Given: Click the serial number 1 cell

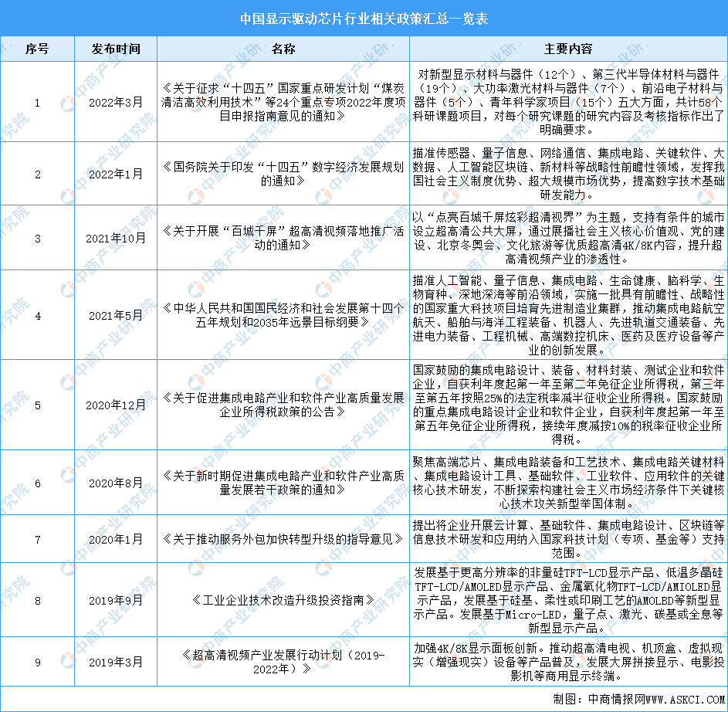Looking at the screenshot, I should point(37,102).
